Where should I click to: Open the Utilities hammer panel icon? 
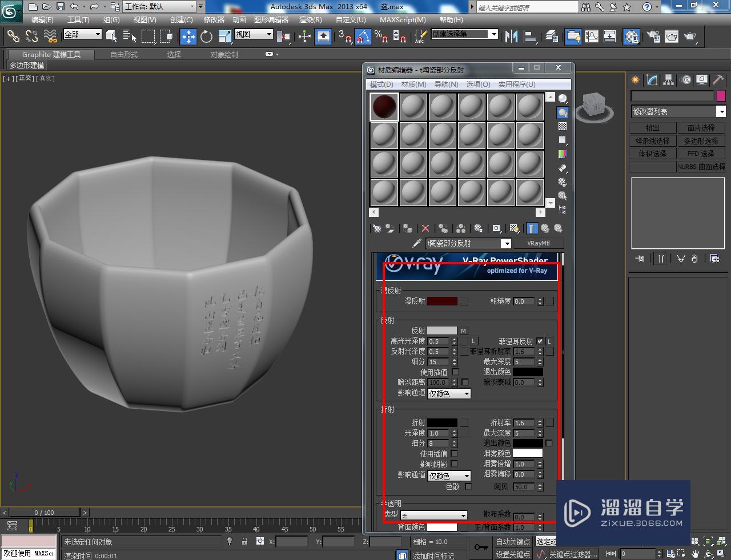pyautogui.click(x=718, y=80)
